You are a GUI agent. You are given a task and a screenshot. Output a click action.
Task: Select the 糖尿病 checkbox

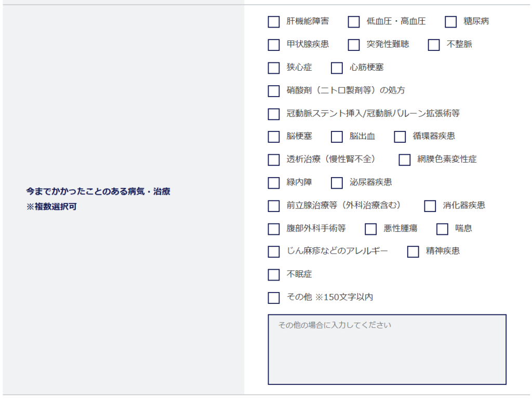(450, 22)
